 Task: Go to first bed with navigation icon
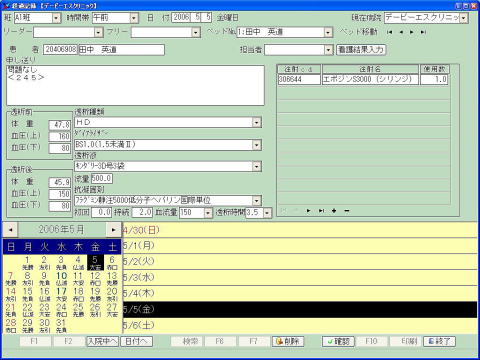coord(389,32)
